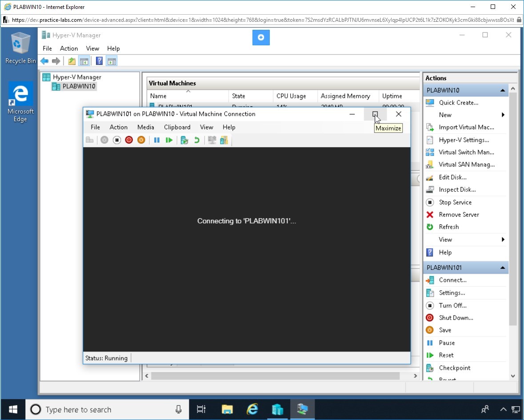Click the Share/Basic session icon in VM toolbar
Viewport: 524px width, 420px height.
pyautogui.click(x=224, y=140)
